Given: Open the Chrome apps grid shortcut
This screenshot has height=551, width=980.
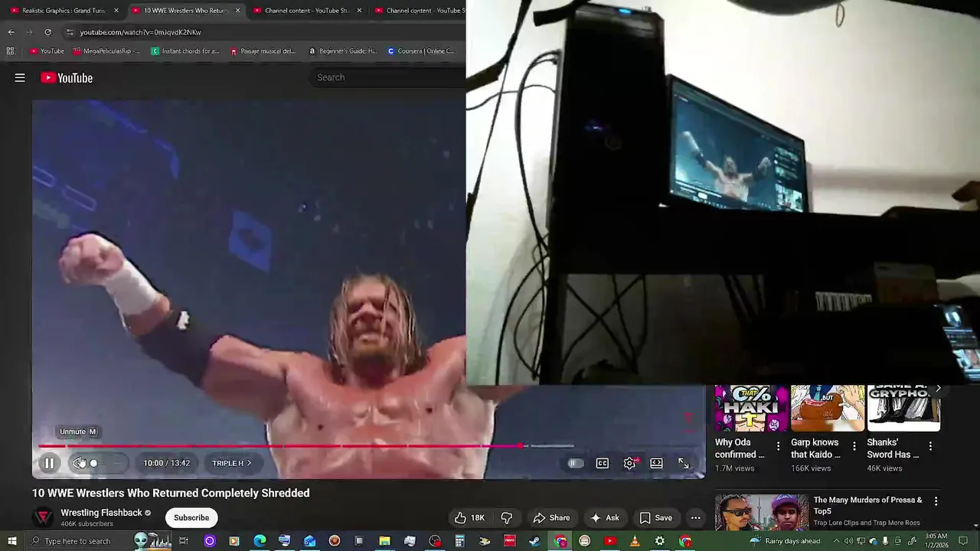Looking at the screenshot, I should 10,51.
